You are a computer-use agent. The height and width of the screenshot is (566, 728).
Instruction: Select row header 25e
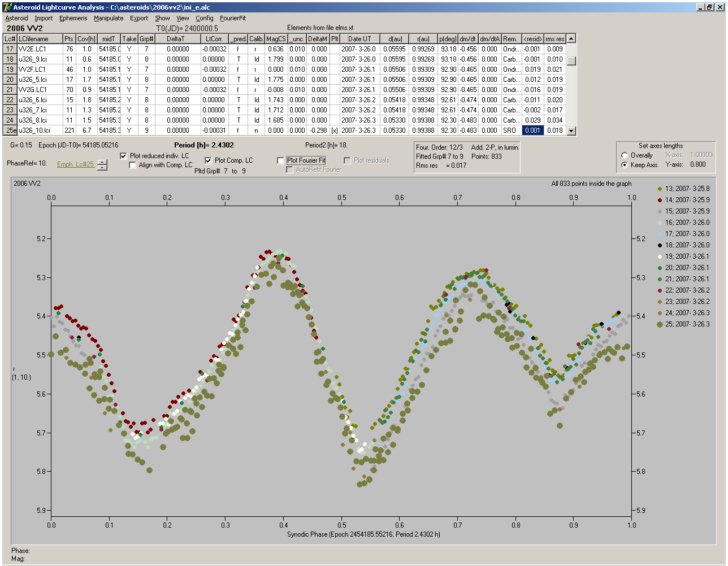click(10, 130)
